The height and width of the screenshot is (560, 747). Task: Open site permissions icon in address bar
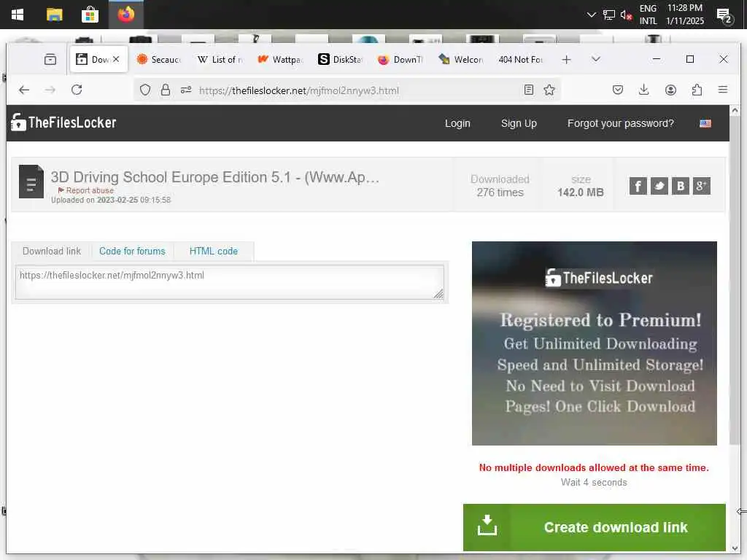[x=186, y=90]
